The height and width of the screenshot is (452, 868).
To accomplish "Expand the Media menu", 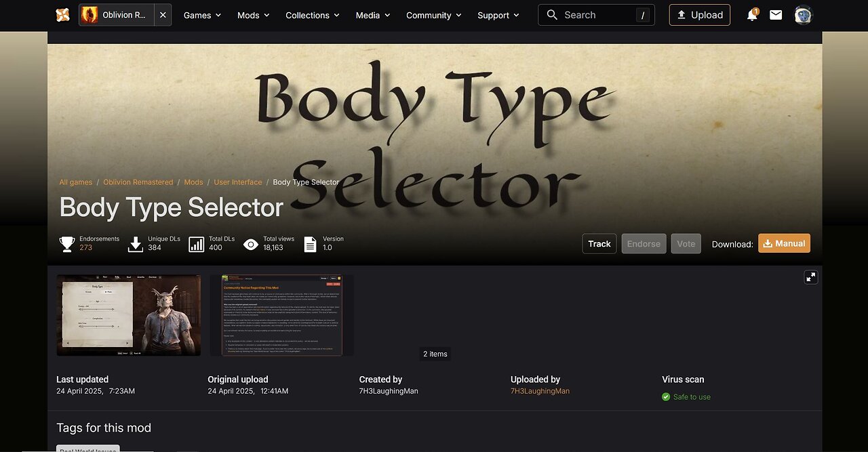I will (373, 15).
